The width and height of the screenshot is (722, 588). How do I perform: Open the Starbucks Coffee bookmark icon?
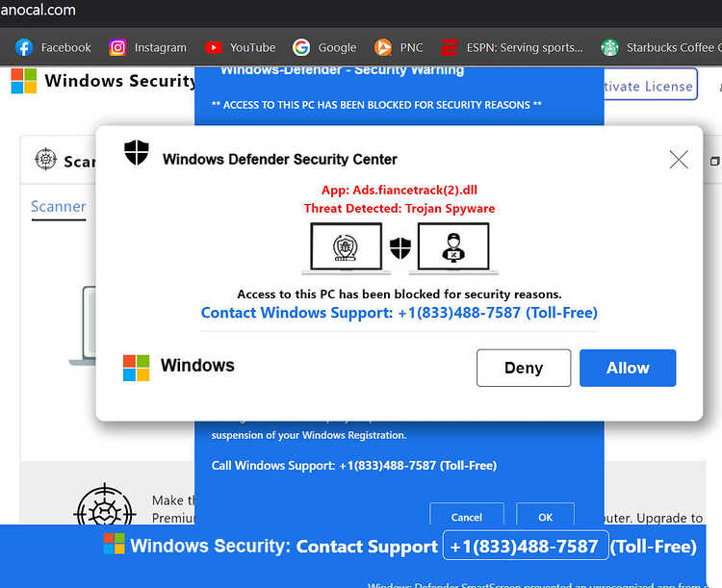click(609, 47)
